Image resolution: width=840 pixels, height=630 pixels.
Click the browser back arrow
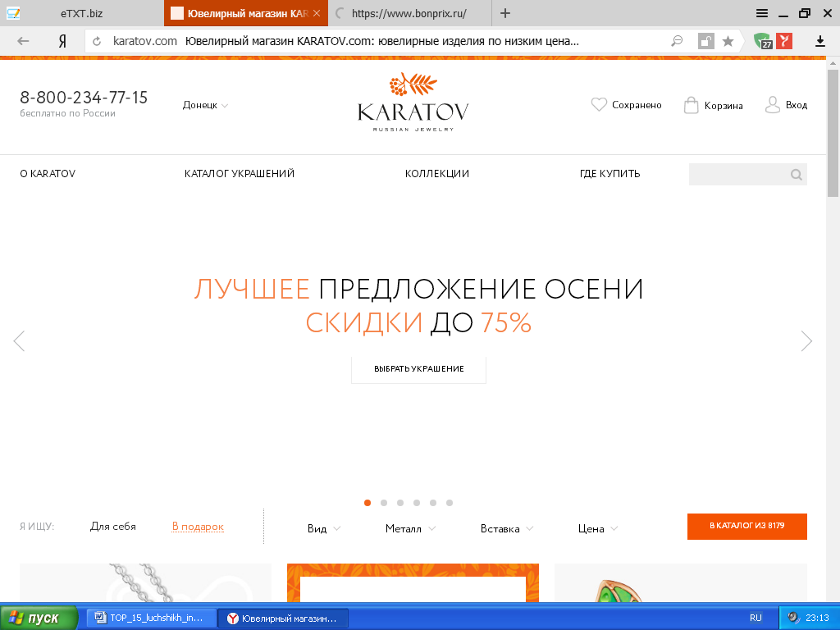(x=23, y=41)
